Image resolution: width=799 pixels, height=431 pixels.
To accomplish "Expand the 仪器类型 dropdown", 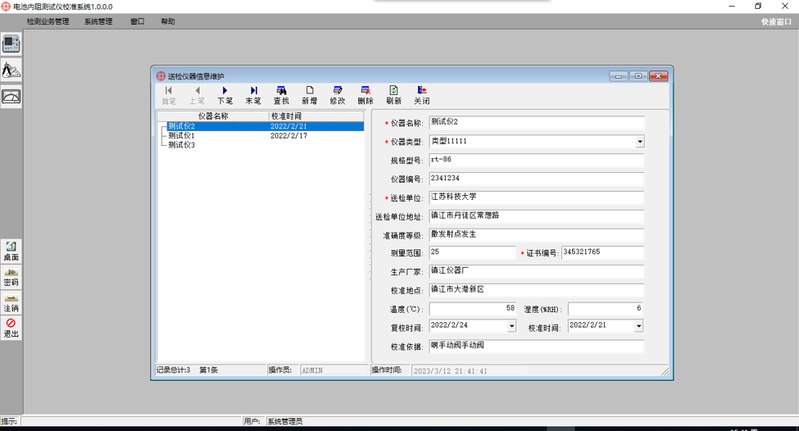I will (x=640, y=142).
